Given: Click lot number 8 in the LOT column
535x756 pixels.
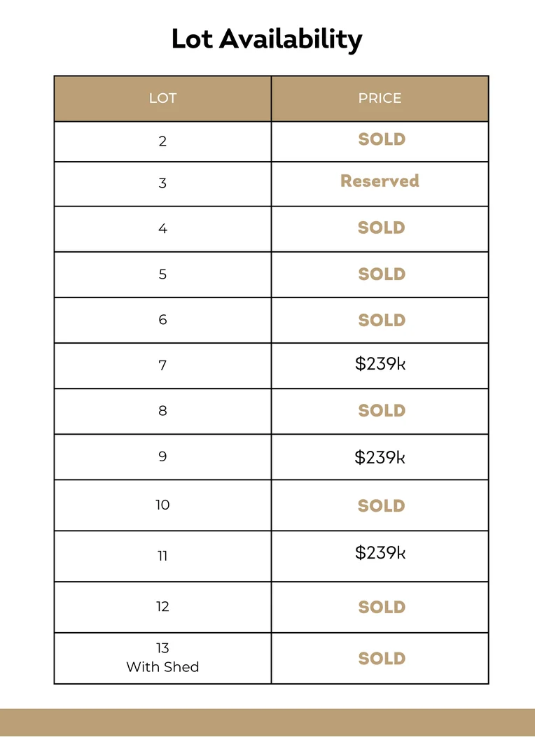Looking at the screenshot, I should (x=162, y=411).
